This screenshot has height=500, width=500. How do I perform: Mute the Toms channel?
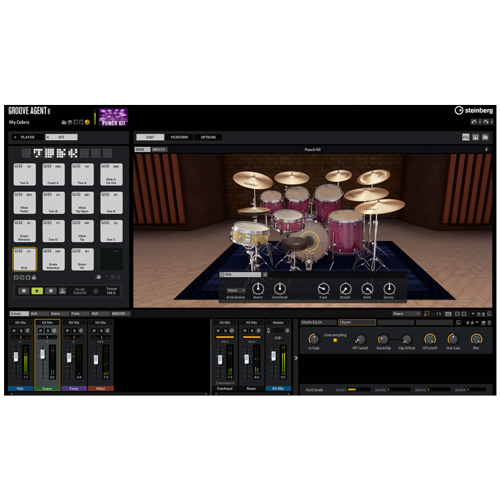(68, 331)
